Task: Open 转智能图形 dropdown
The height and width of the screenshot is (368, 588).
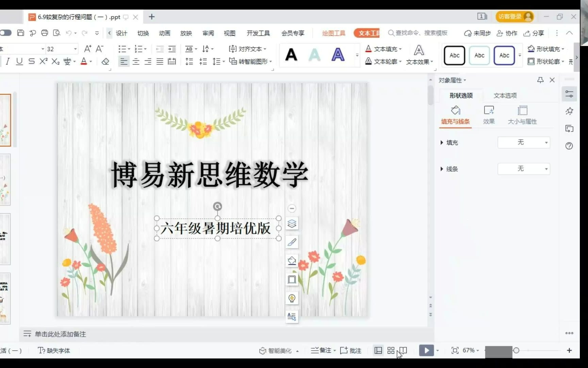Action: (x=250, y=62)
